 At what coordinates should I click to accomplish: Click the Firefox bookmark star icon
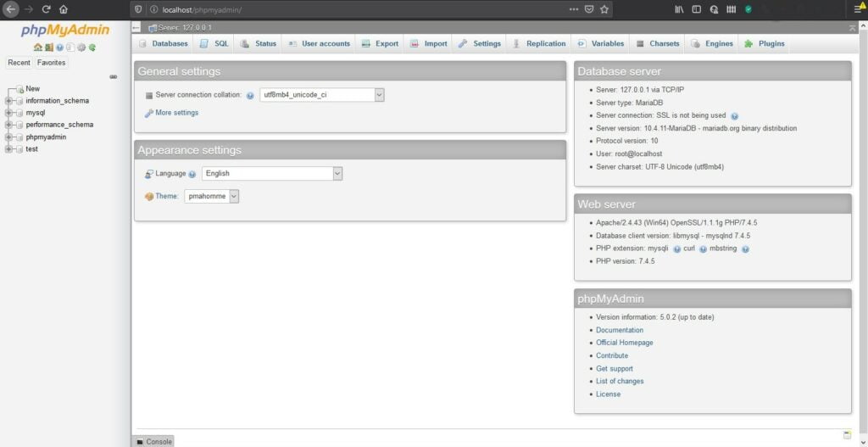604,9
